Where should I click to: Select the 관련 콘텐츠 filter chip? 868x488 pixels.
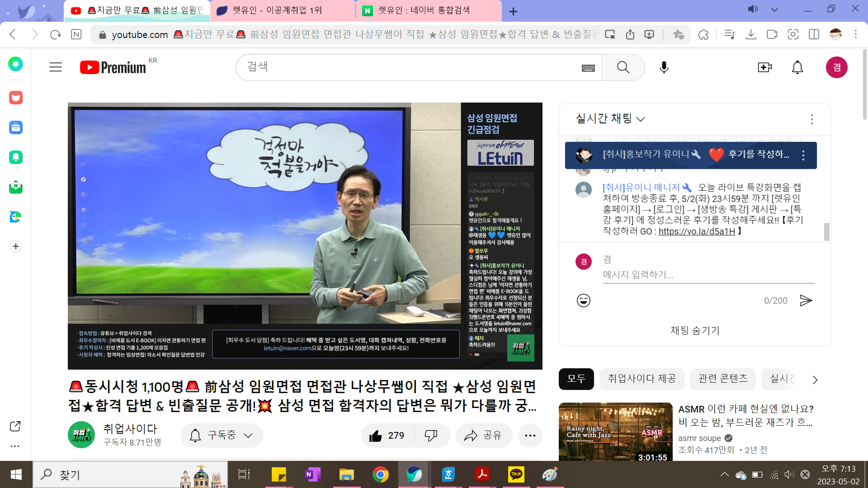pyautogui.click(x=722, y=379)
